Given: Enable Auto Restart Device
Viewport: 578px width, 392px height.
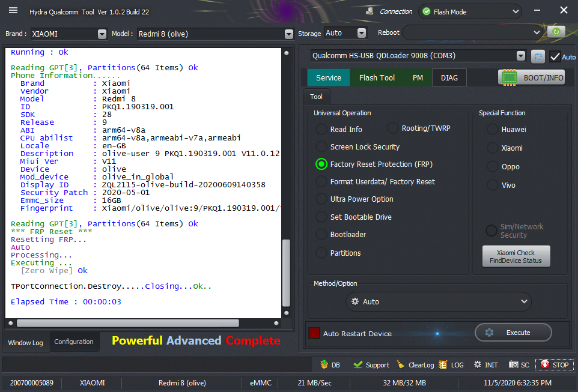Looking at the screenshot, I should pyautogui.click(x=314, y=333).
